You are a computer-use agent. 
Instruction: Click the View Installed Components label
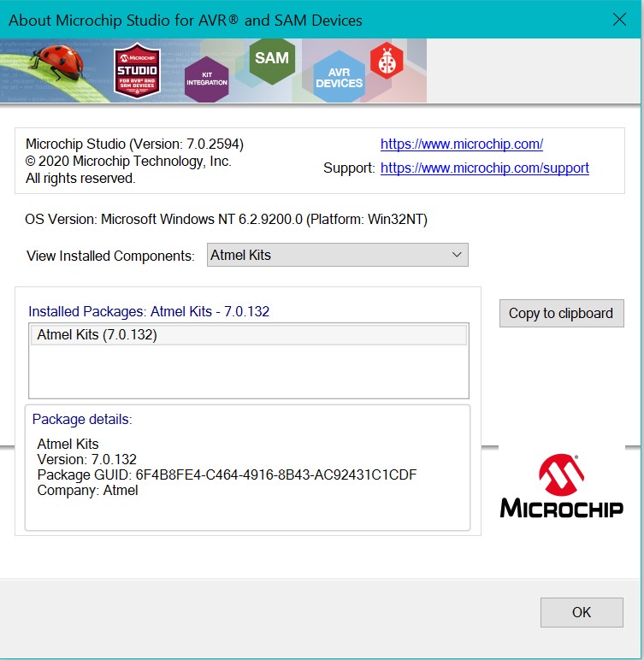[x=110, y=256]
